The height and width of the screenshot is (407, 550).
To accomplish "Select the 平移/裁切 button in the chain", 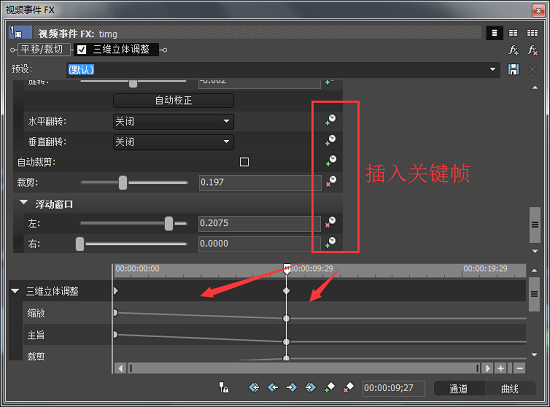I will coord(42,49).
